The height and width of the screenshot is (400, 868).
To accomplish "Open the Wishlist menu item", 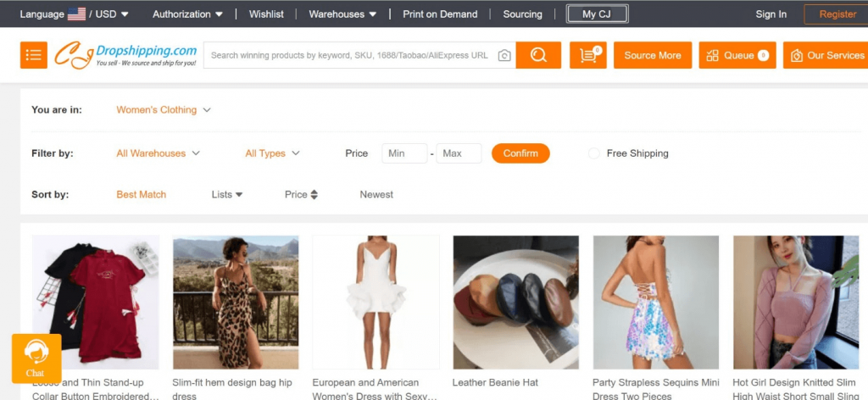I will click(x=266, y=14).
